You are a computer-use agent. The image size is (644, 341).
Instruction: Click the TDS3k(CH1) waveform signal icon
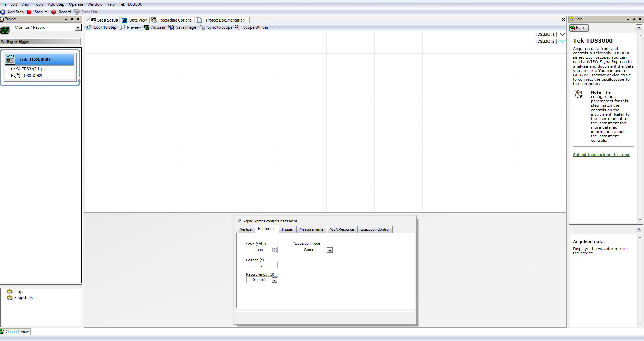[17, 69]
